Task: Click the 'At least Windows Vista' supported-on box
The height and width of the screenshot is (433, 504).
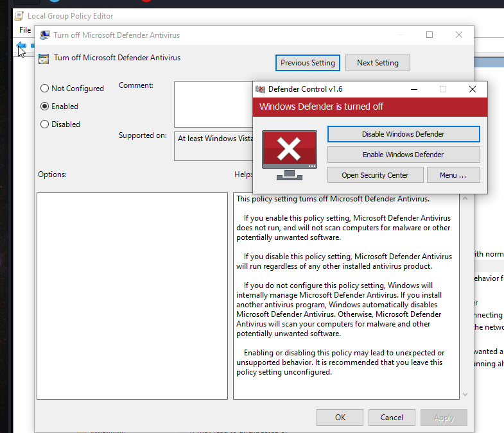Action: (x=213, y=146)
